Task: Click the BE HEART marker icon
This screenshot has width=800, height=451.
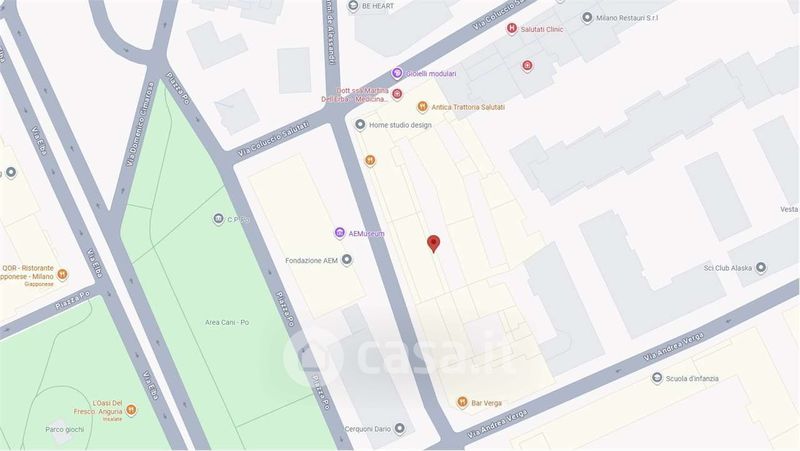Action: tap(353, 6)
